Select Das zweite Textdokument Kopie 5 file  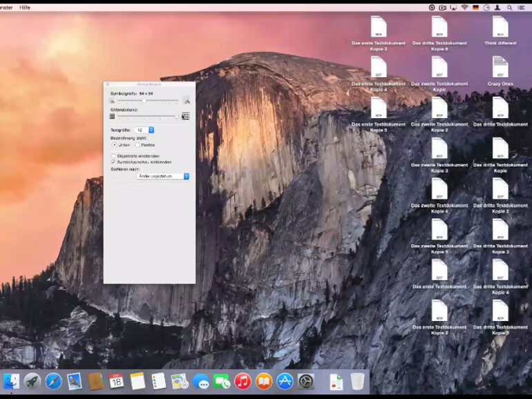click(x=439, y=229)
